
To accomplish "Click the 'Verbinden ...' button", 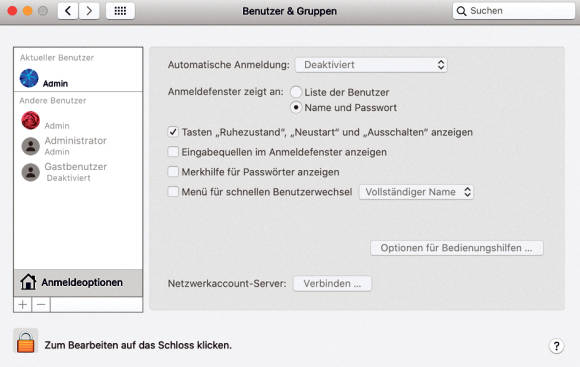I will pyautogui.click(x=332, y=283).
